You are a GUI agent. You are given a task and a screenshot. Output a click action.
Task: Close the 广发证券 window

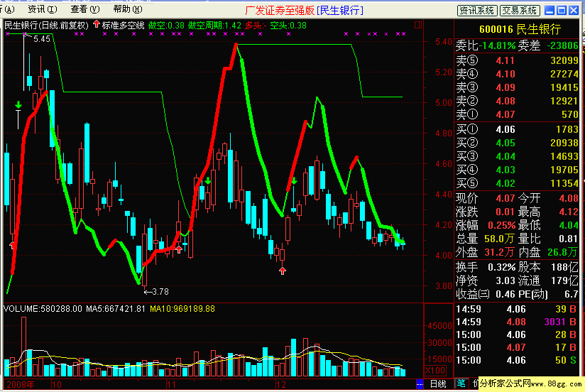574,10
